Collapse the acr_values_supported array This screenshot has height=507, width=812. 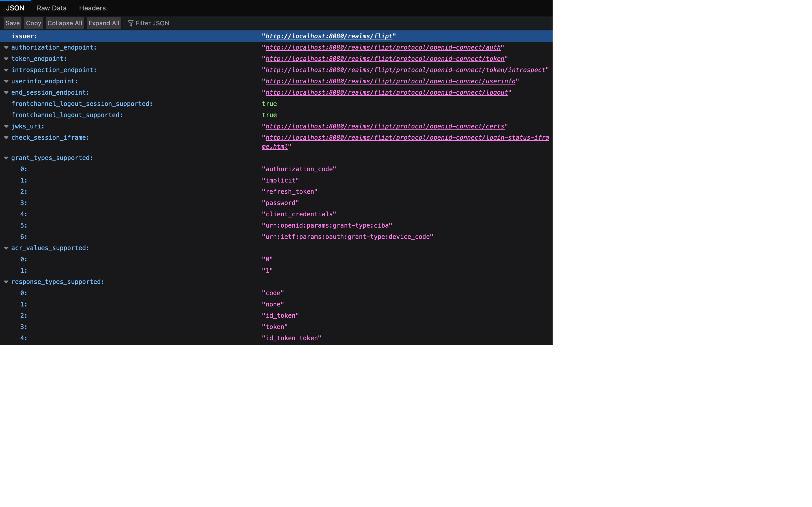coord(6,248)
